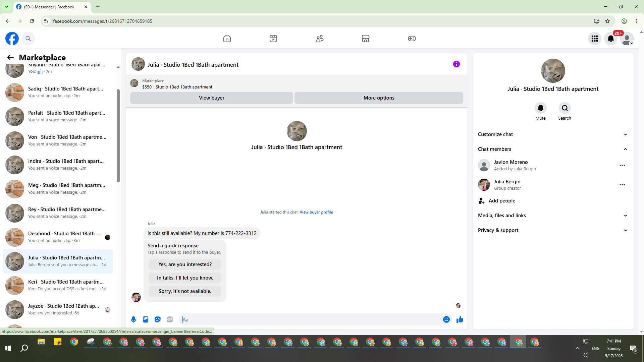
Task: Expand Privacy & support section
Action: 553,230
